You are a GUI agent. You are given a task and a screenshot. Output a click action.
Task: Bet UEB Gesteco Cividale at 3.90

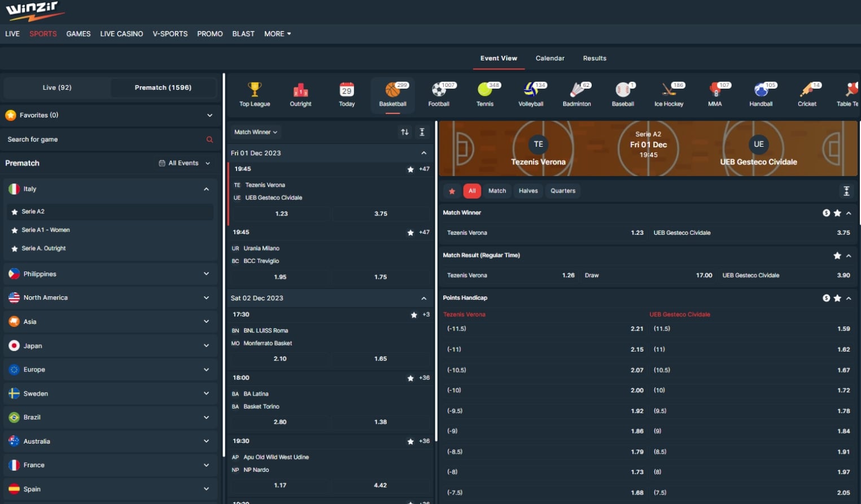point(786,275)
